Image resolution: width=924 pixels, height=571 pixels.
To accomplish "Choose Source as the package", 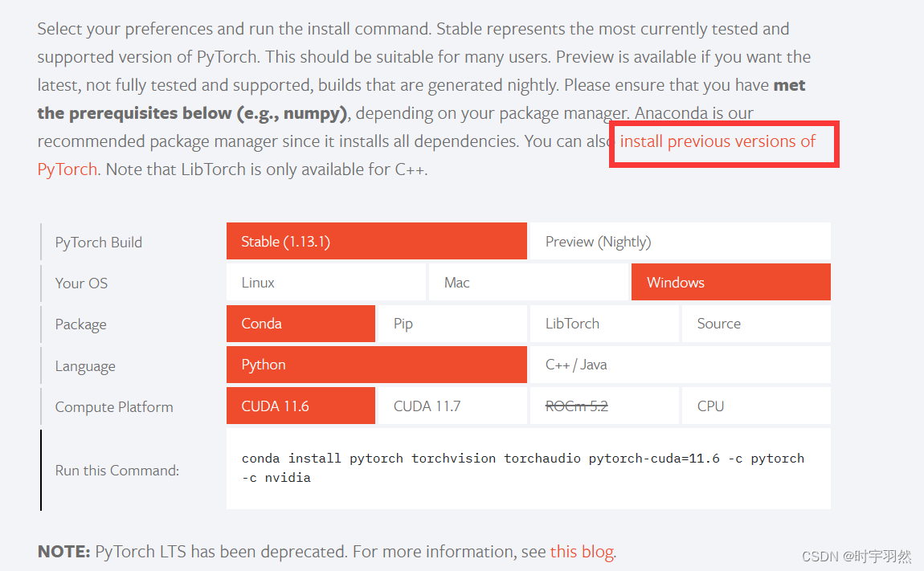I will click(x=756, y=324).
